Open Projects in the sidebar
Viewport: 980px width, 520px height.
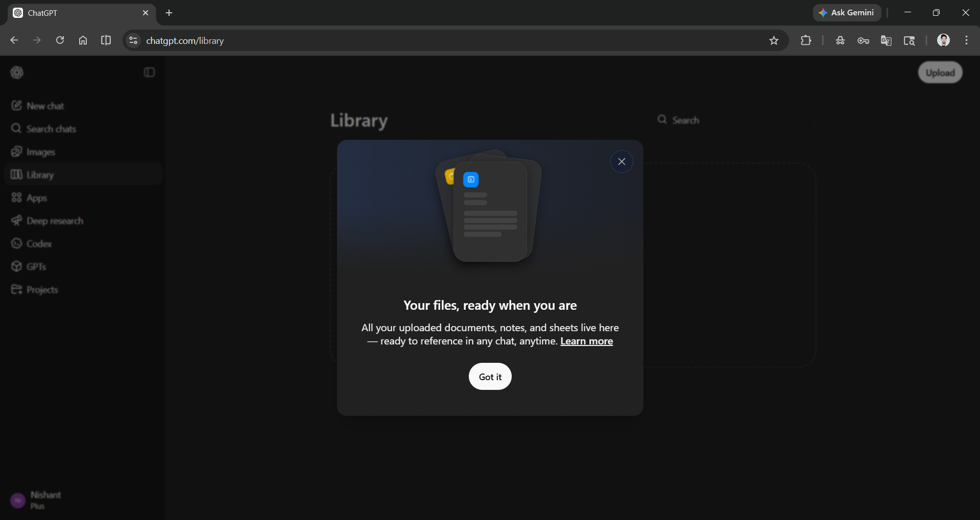(x=42, y=289)
